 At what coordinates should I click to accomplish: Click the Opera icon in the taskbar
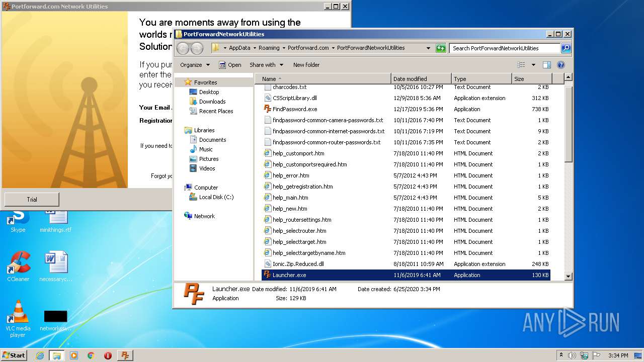point(108,355)
